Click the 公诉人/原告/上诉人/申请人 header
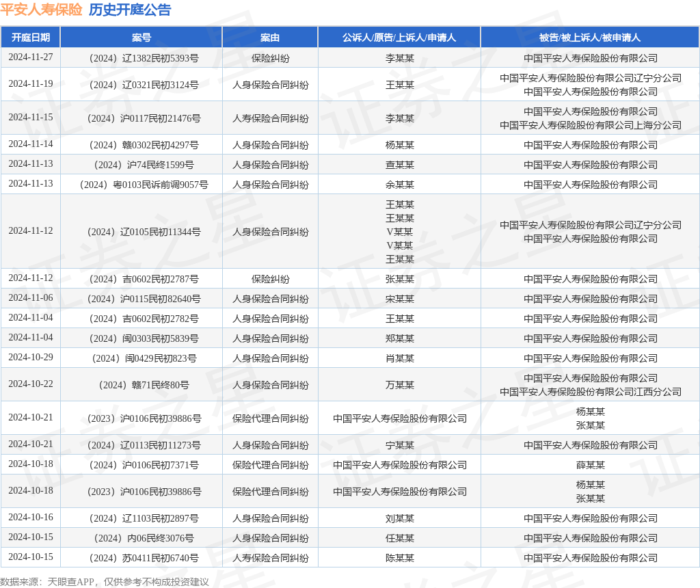Image resolution: width=700 pixels, height=588 pixels. 399,38
